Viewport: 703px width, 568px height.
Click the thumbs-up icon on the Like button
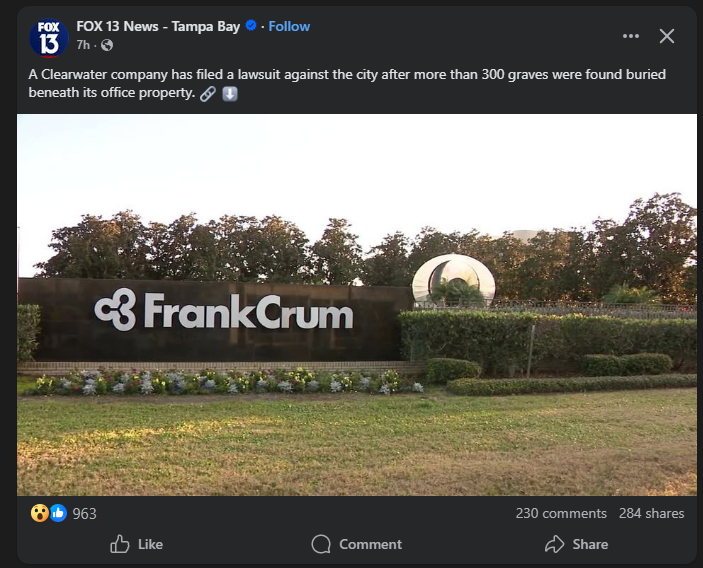pyautogui.click(x=120, y=544)
